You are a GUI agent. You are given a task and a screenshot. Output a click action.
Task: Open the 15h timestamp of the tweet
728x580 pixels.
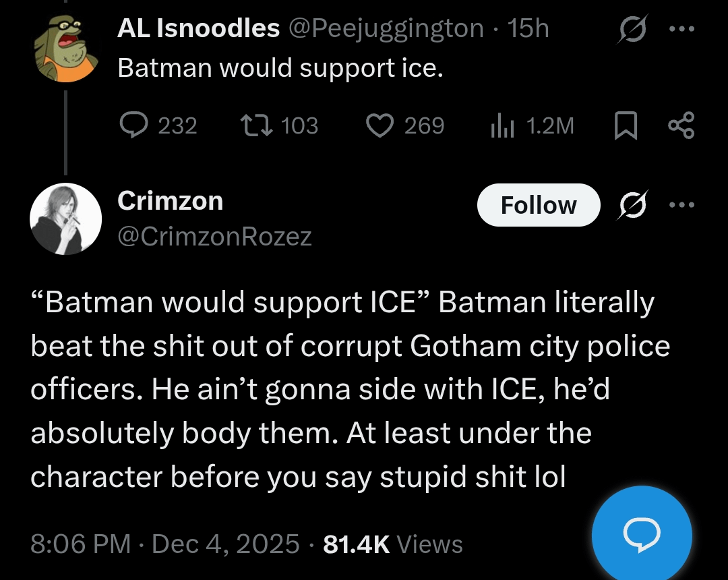[x=528, y=28]
